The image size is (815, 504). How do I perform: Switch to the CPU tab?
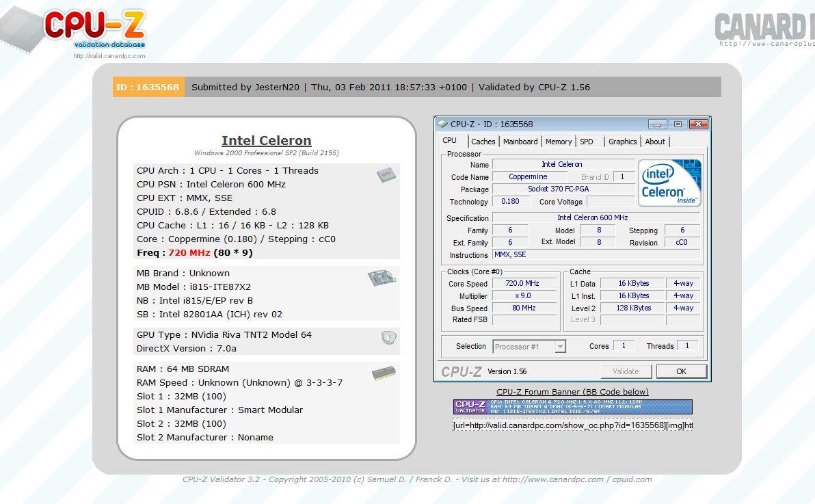coord(450,140)
